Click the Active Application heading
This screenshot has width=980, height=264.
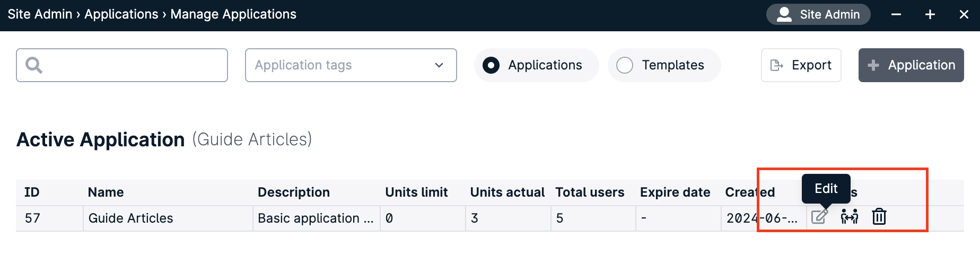tap(101, 139)
